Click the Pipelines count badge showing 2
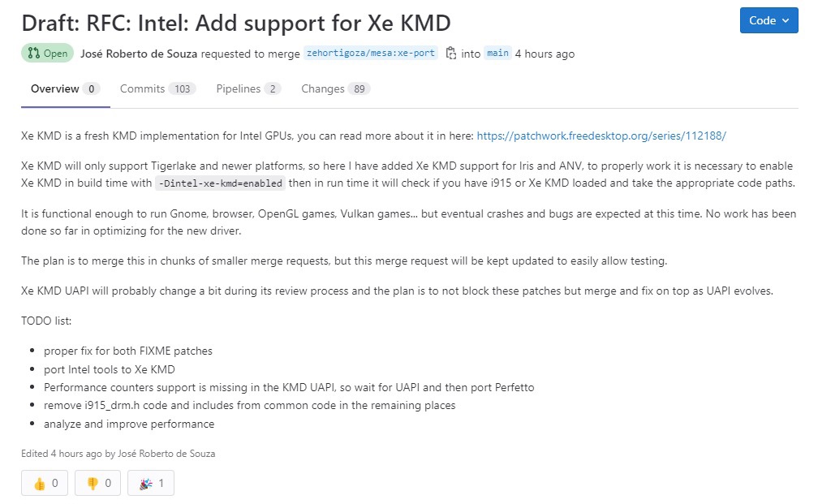This screenshot has height=504, width=818. [x=273, y=88]
